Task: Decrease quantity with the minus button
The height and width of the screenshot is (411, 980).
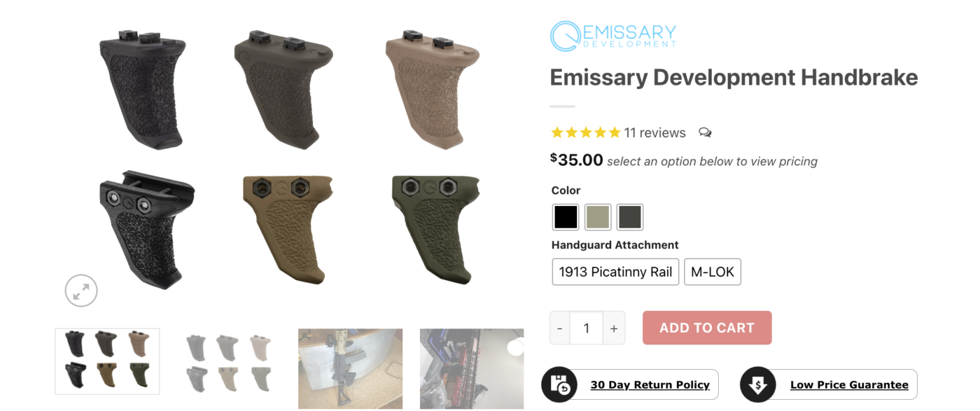Action: click(x=560, y=328)
